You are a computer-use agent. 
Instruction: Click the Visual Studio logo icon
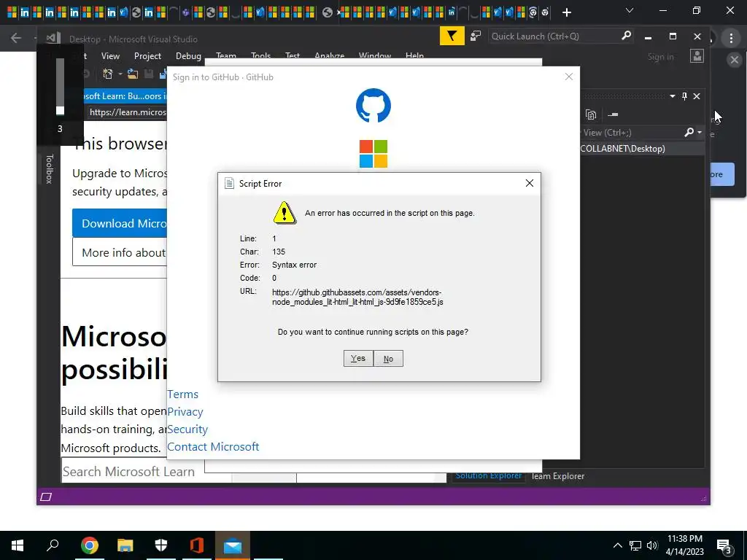tap(53, 38)
